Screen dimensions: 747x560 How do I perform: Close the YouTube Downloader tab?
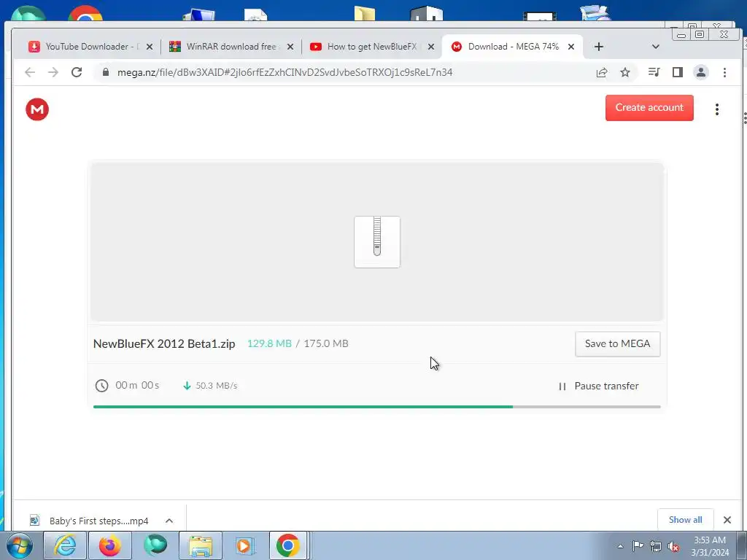(149, 47)
